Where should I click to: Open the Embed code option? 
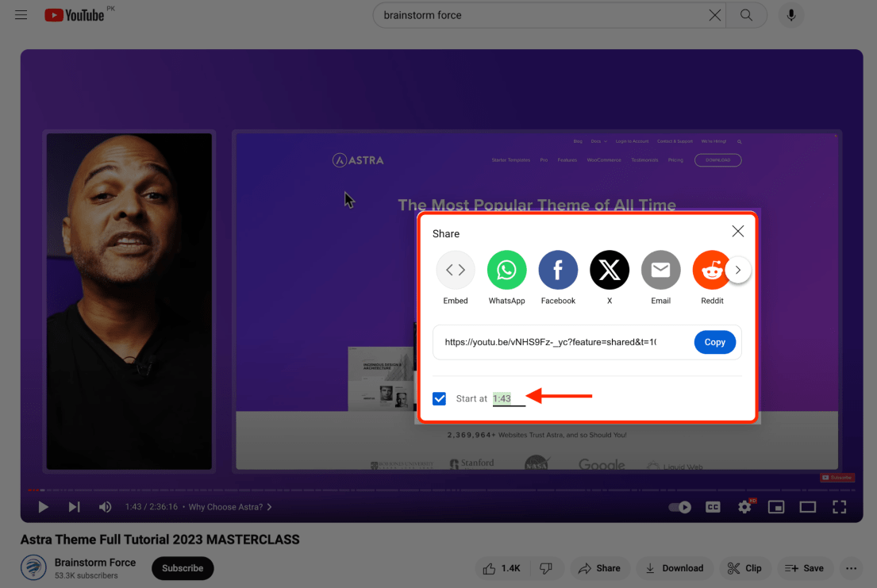pos(456,271)
